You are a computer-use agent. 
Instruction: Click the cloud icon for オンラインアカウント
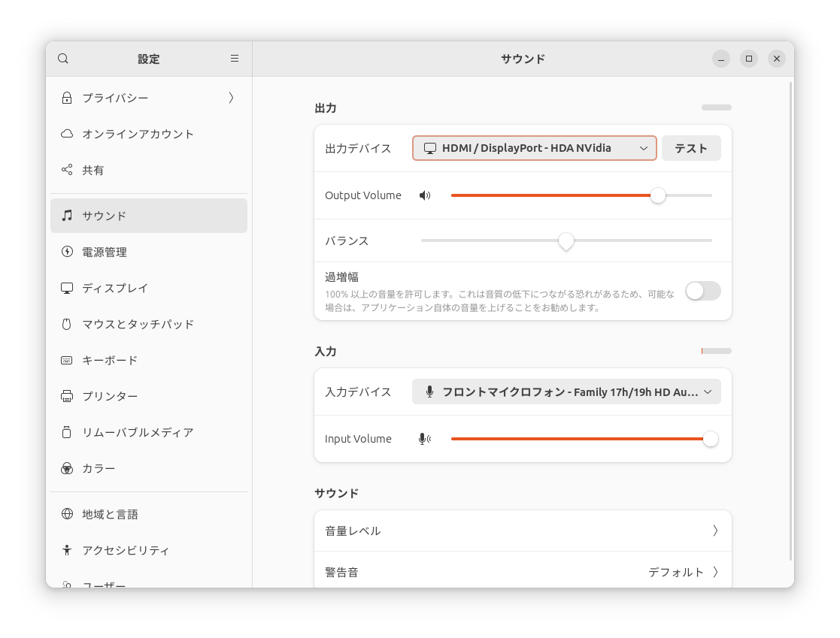67,134
